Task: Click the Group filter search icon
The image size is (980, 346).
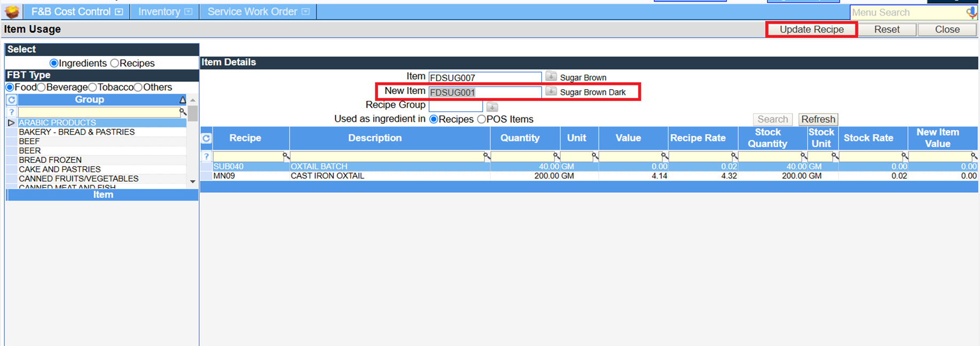Action: click(x=183, y=112)
